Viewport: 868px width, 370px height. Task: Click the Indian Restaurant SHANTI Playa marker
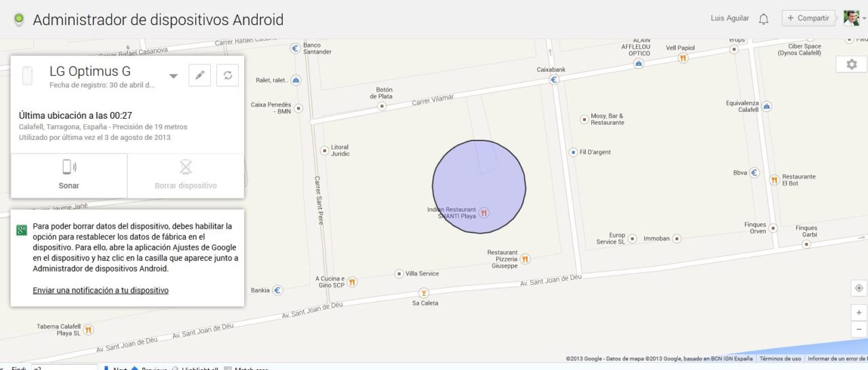(x=484, y=213)
